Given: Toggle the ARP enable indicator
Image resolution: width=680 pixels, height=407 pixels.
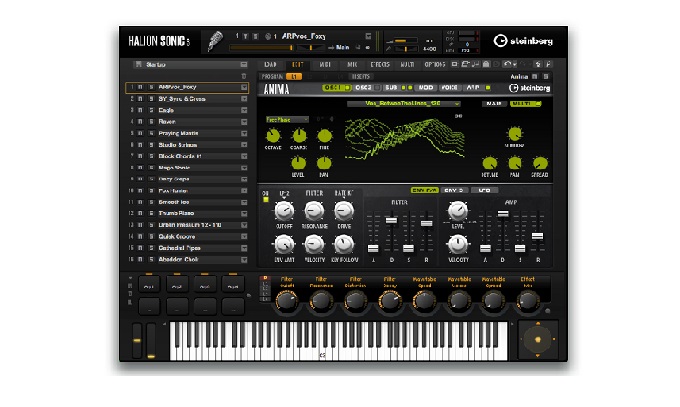Looking at the screenshot, I should [488, 88].
